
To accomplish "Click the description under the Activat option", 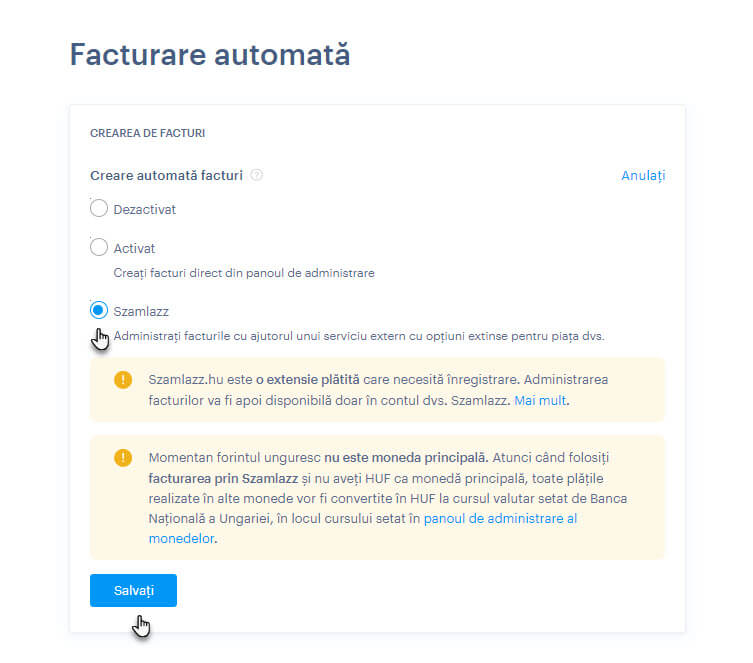I will (243, 273).
